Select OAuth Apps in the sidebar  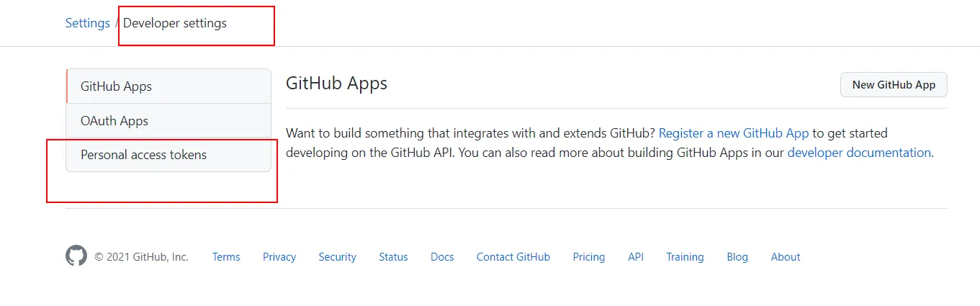[x=114, y=121]
